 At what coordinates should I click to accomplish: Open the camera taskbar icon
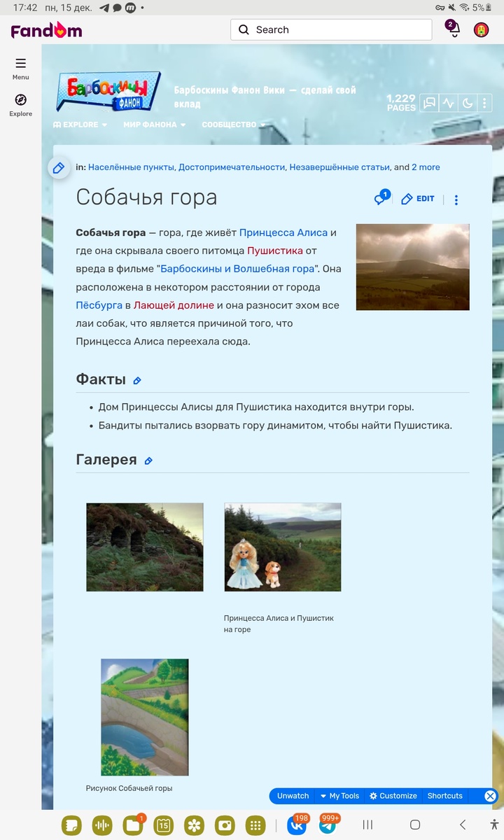click(x=225, y=825)
